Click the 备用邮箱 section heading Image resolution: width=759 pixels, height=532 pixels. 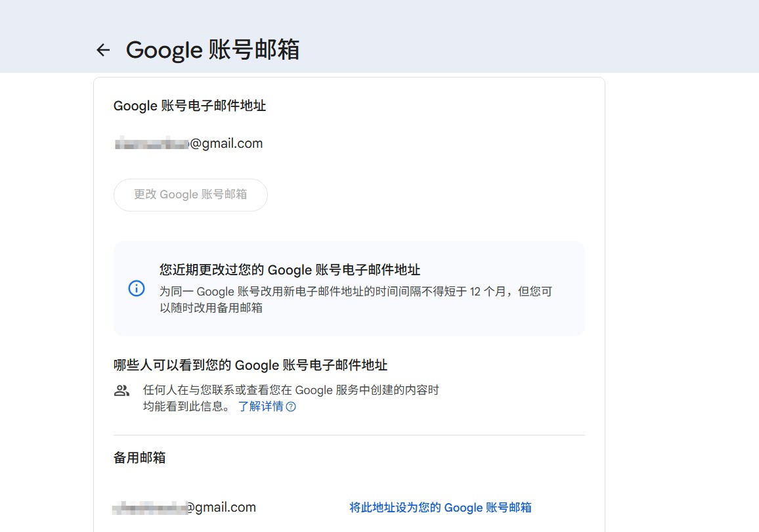coord(139,458)
